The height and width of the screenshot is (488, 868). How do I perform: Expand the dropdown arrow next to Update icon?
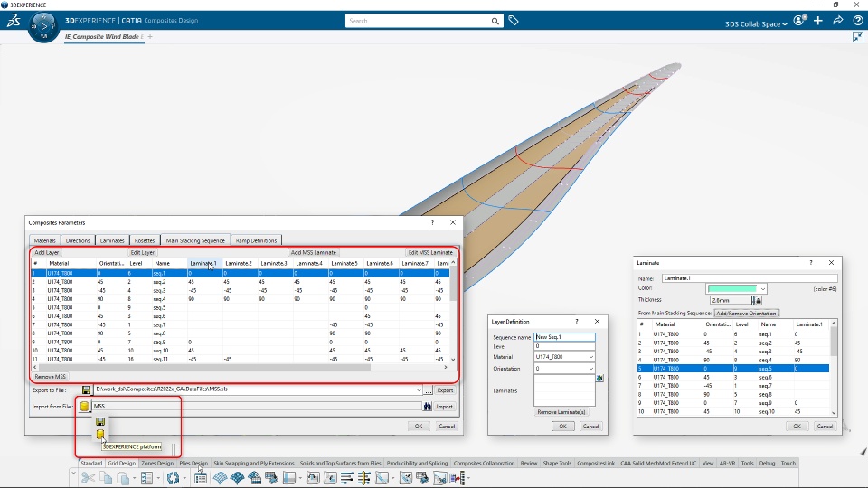tap(184, 477)
